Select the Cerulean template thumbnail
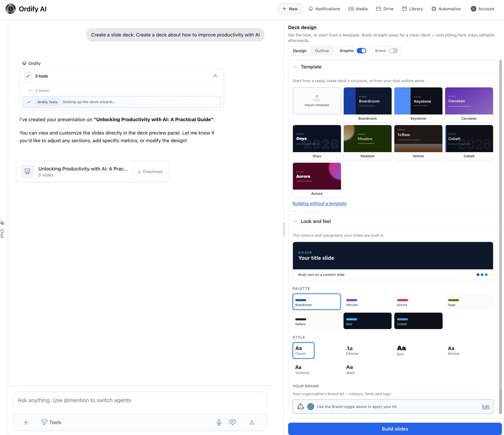The image size is (504, 435). pyautogui.click(x=469, y=105)
